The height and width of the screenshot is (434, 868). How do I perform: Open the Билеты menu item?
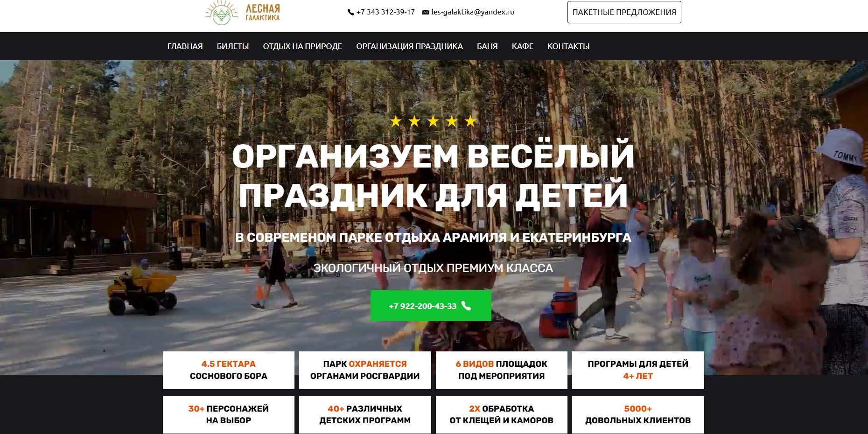click(232, 46)
